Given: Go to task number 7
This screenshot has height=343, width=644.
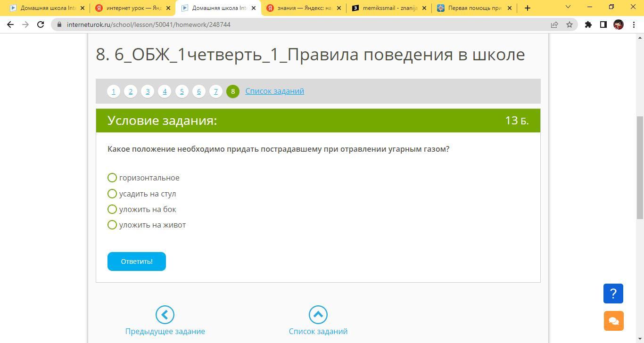Looking at the screenshot, I should pyautogui.click(x=215, y=91).
